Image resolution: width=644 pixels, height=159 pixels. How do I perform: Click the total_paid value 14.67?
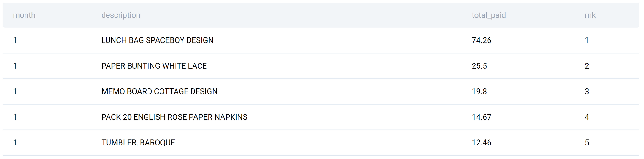pyautogui.click(x=481, y=117)
